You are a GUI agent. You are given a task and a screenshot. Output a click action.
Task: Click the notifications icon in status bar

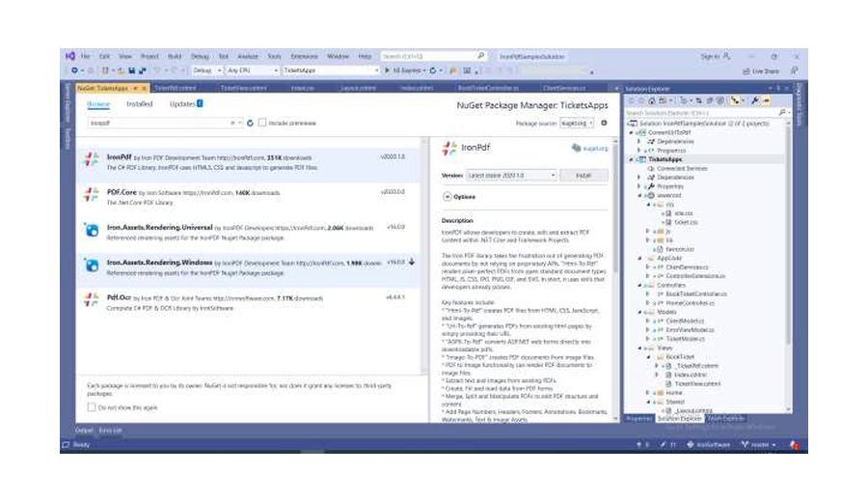click(795, 444)
